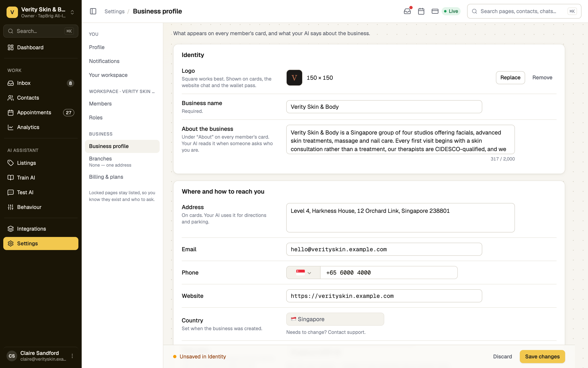Open Claire Sandford user options menu
588x368 pixels.
(x=72, y=356)
